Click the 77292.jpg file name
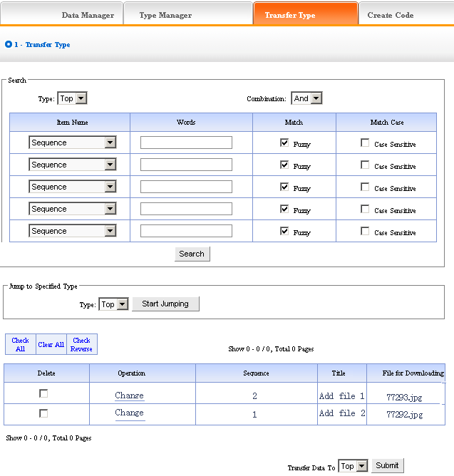Screen dimensions: 454x476 pos(405,415)
